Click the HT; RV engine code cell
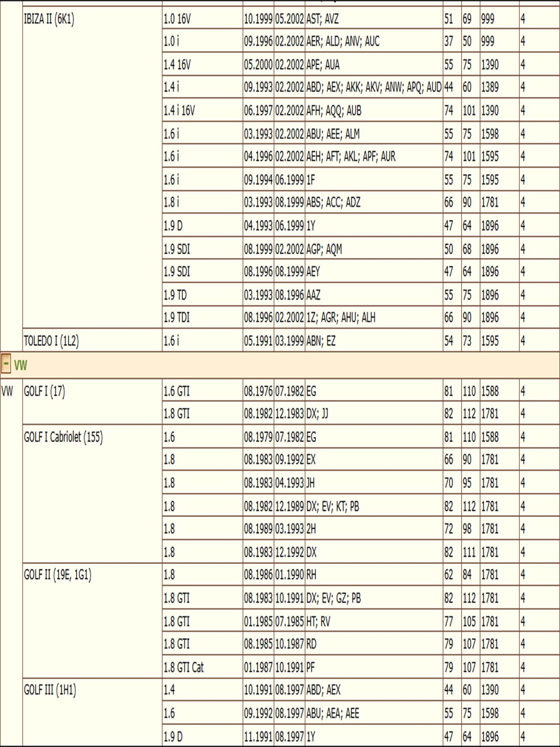 point(318,621)
